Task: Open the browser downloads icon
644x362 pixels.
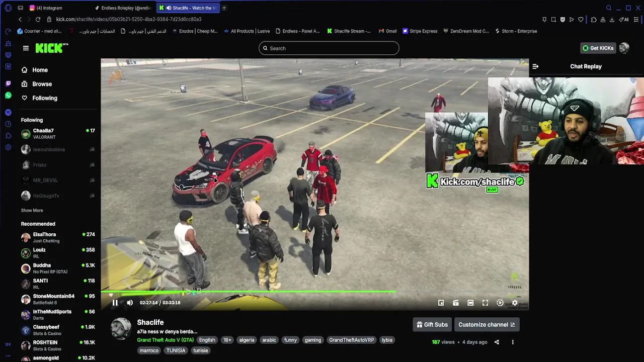Action: pos(612,20)
